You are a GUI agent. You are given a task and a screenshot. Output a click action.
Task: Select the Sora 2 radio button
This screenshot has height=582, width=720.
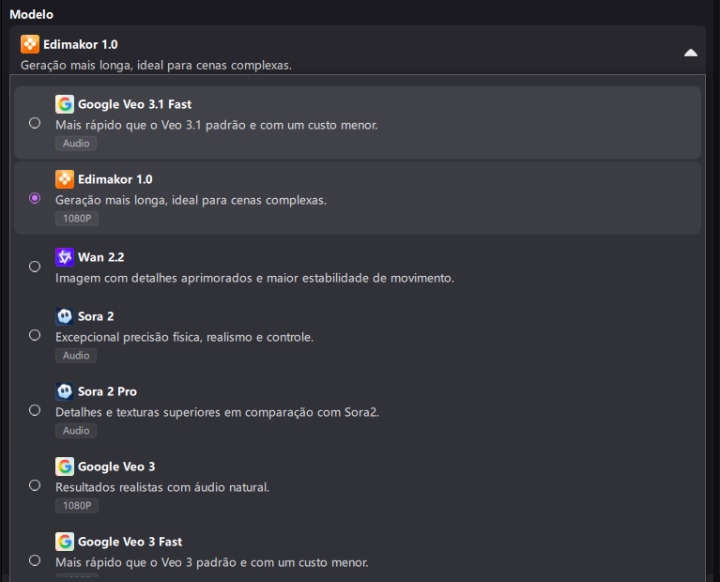tap(35, 335)
